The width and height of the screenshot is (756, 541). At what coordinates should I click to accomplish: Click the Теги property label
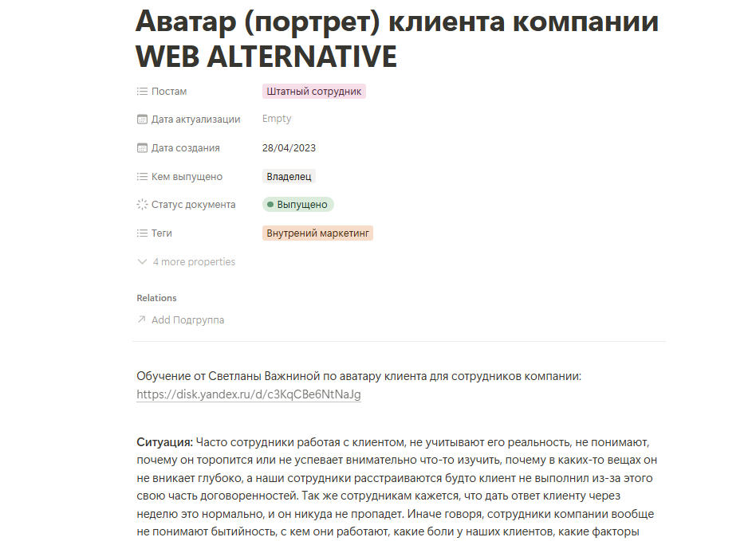click(162, 233)
